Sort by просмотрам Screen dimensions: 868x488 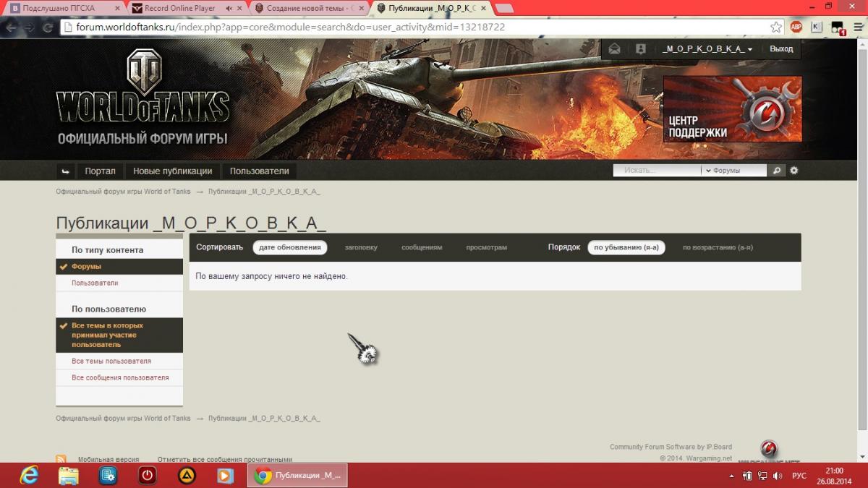click(487, 247)
